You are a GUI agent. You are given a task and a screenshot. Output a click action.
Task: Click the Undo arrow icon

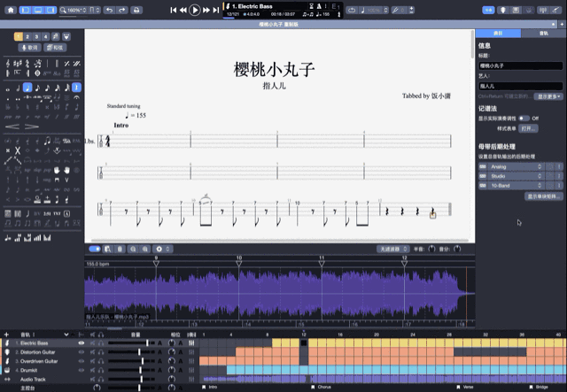coord(108,10)
